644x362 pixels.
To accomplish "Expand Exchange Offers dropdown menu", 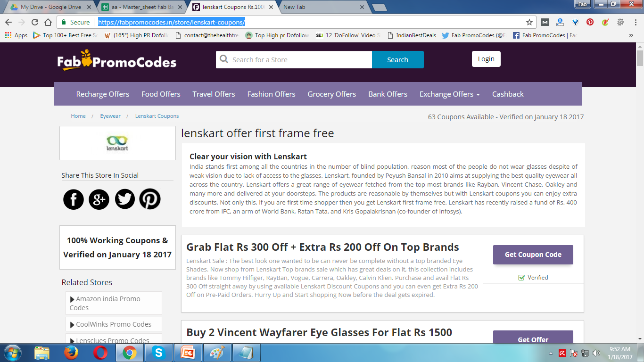I will (450, 94).
